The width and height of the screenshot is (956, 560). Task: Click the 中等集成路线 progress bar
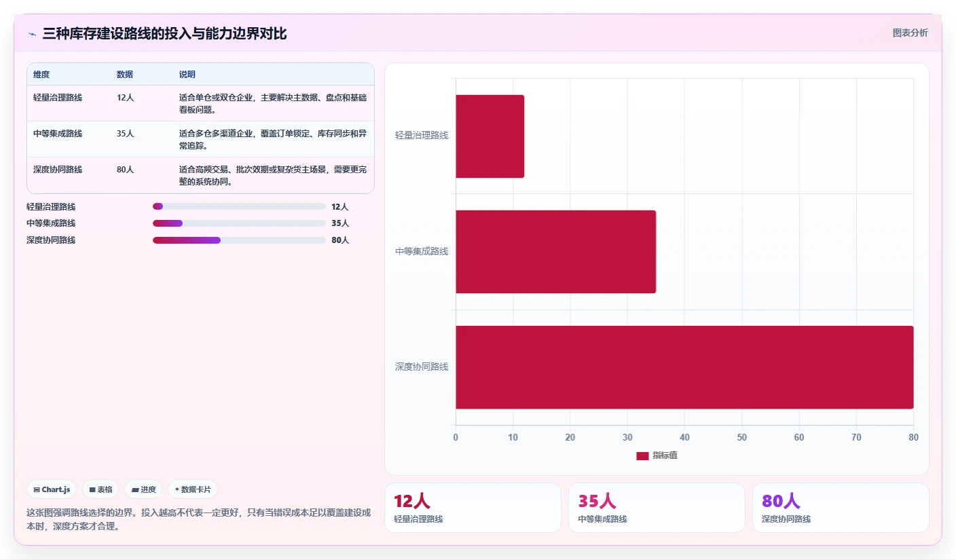click(239, 223)
